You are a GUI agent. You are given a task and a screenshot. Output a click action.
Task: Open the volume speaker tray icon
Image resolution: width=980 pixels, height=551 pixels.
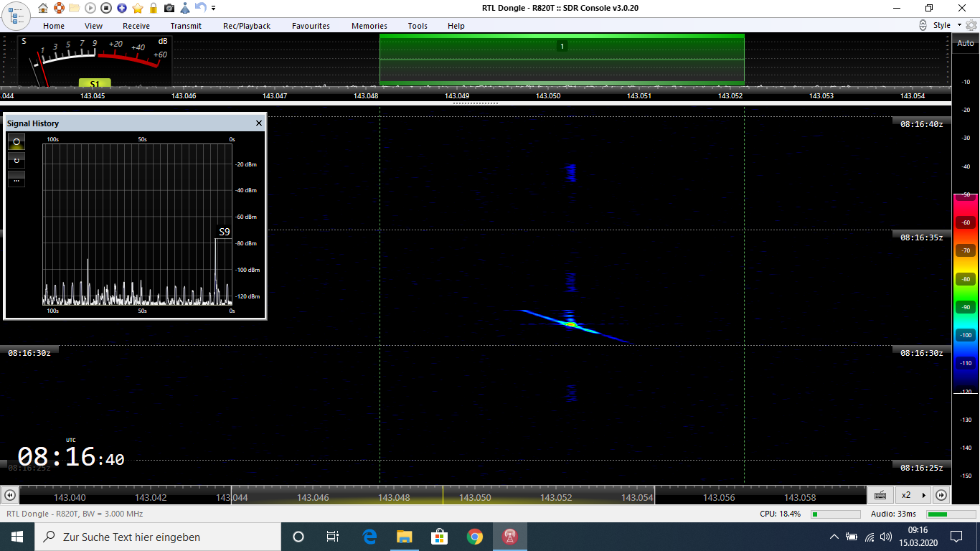[x=886, y=537]
